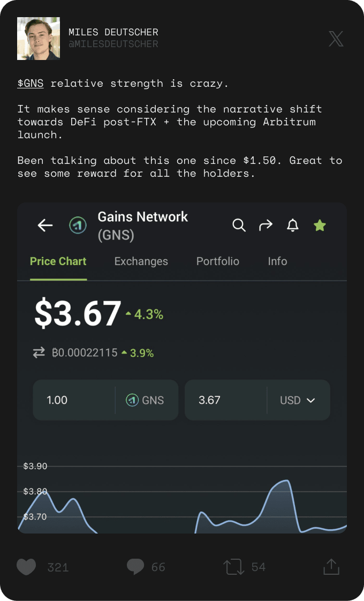
Task: Toggle the green favorite star
Action: coord(320,226)
